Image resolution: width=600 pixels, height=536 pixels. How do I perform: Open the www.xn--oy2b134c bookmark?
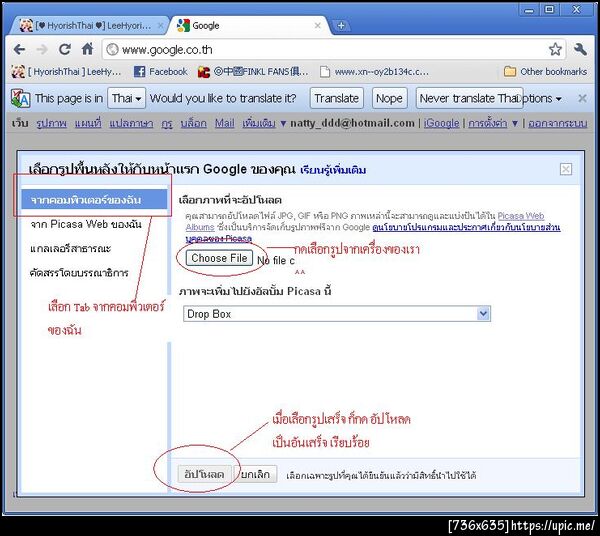[374, 72]
